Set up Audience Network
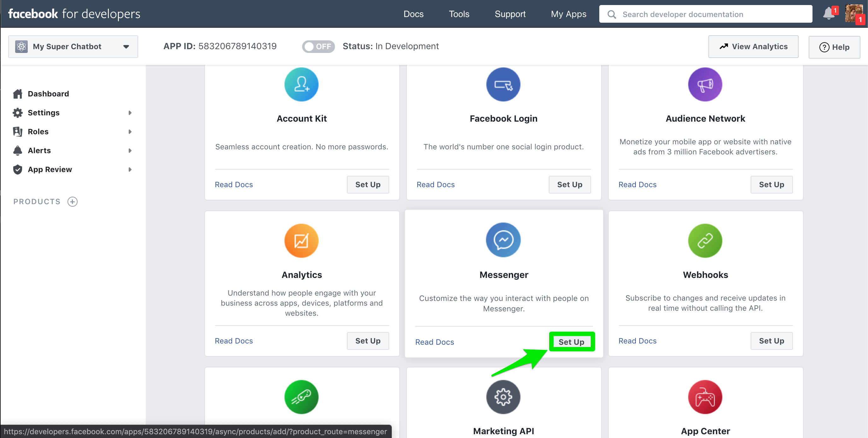868x438 pixels. pyautogui.click(x=771, y=184)
